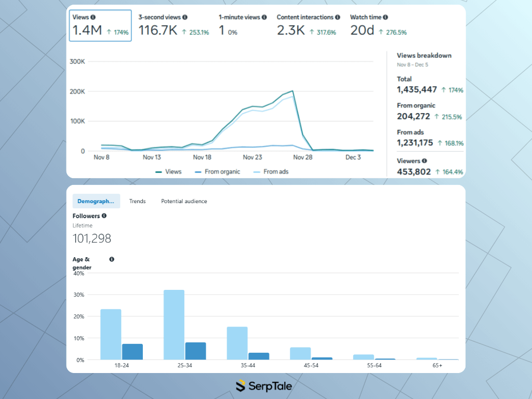Click the dark bar for 35-44 age group
Image resolution: width=532 pixels, height=399 pixels.
tap(259, 356)
